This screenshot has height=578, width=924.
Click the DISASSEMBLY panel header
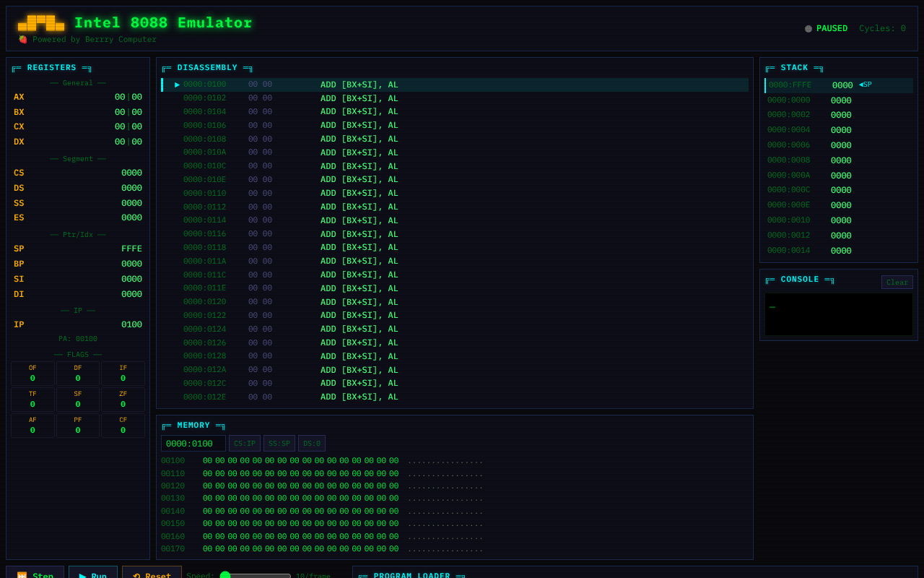(x=207, y=68)
